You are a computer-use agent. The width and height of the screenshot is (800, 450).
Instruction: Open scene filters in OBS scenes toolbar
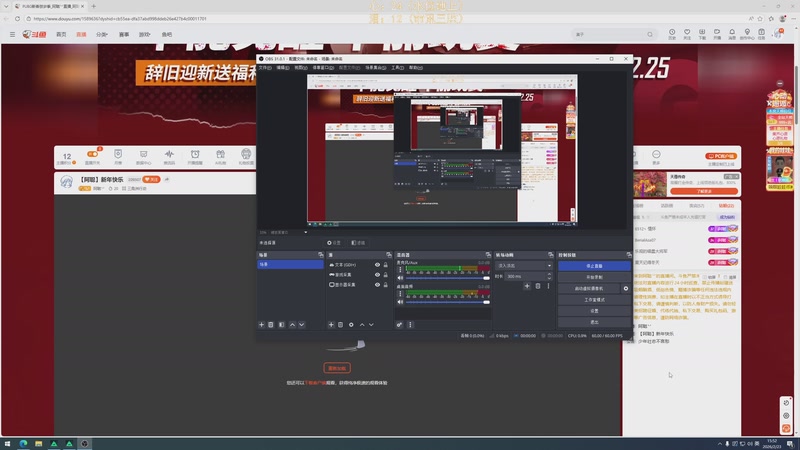pyautogui.click(x=282, y=324)
